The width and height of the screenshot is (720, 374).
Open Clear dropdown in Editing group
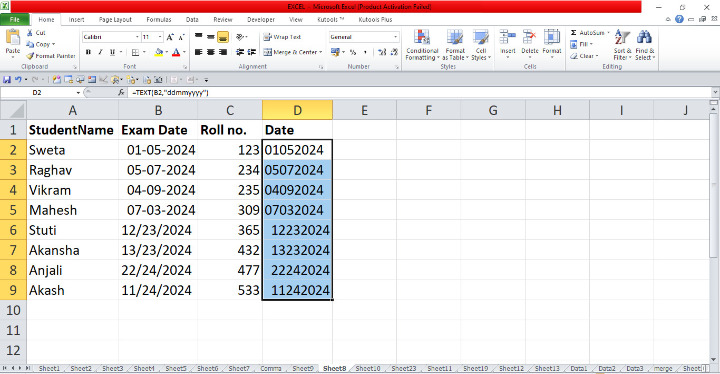point(585,56)
